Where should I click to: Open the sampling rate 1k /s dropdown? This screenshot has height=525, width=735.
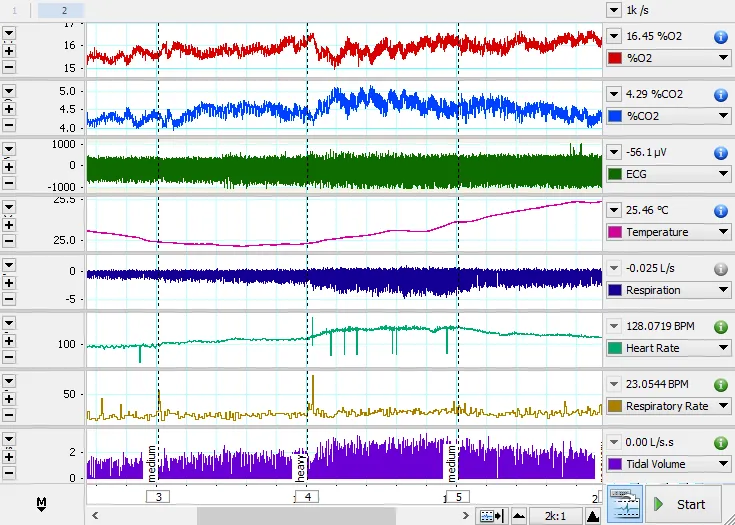(614, 10)
